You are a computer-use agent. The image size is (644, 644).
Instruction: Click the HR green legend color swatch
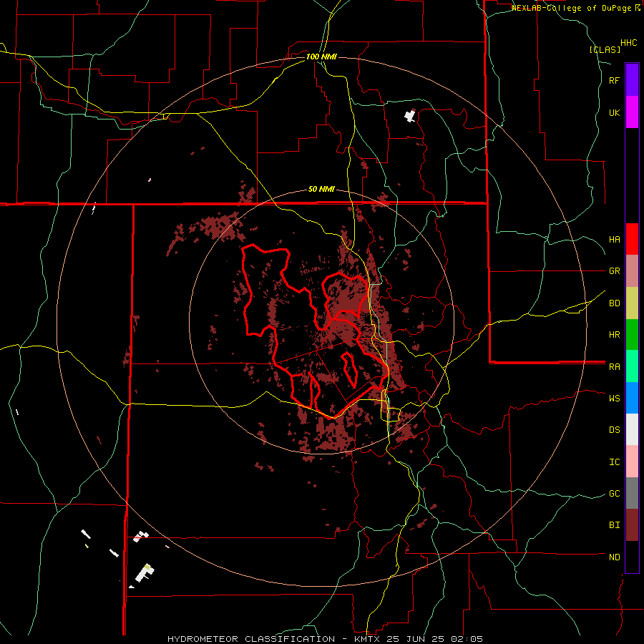pyautogui.click(x=632, y=334)
